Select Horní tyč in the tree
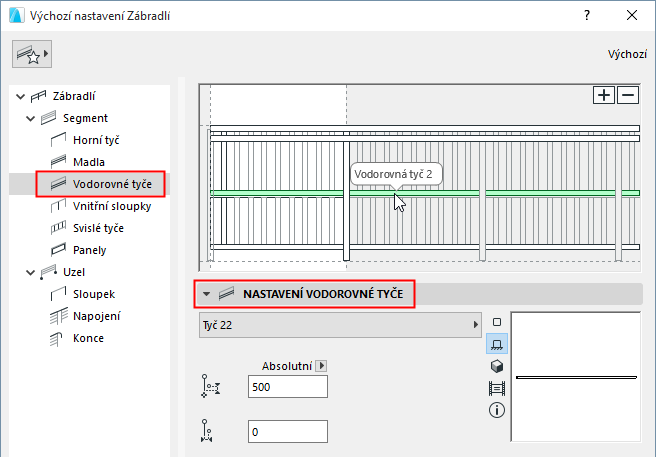Image resolution: width=656 pixels, height=457 pixels. (96, 140)
